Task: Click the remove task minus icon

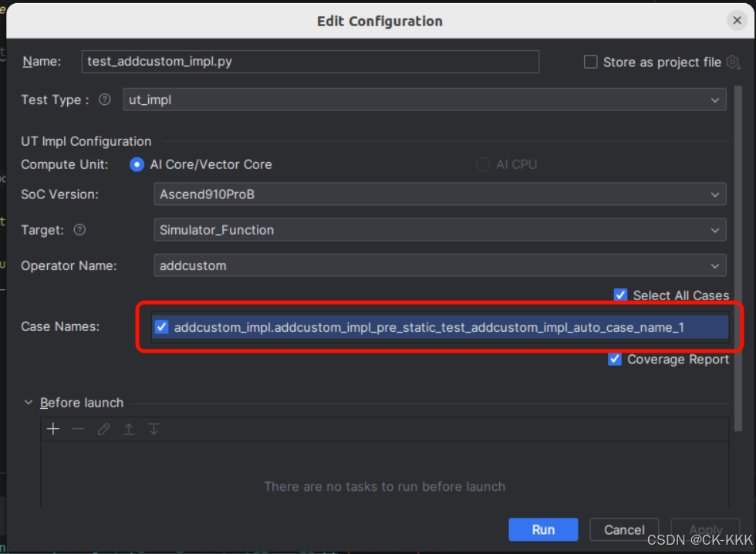Action: pyautogui.click(x=78, y=429)
